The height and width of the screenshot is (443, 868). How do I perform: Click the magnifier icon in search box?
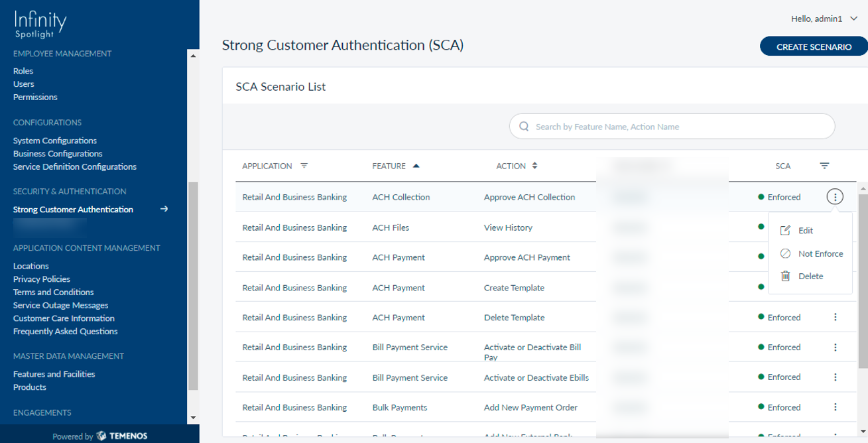click(x=525, y=127)
